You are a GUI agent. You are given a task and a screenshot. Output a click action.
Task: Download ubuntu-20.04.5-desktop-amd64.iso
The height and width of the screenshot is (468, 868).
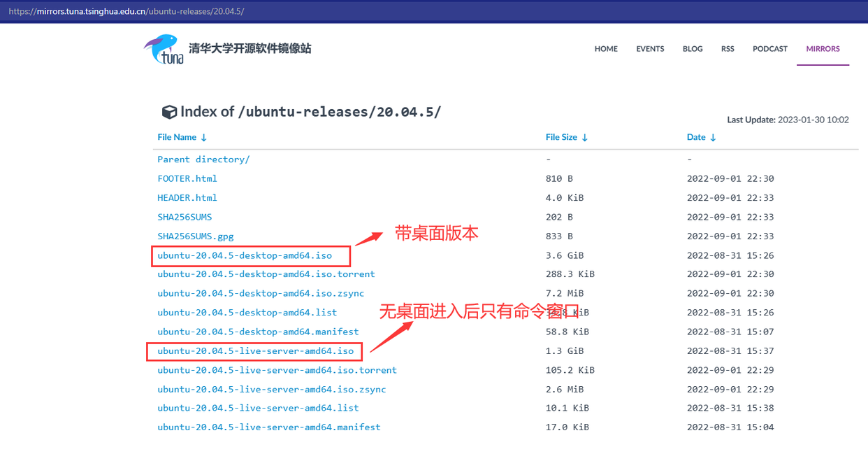(245, 255)
